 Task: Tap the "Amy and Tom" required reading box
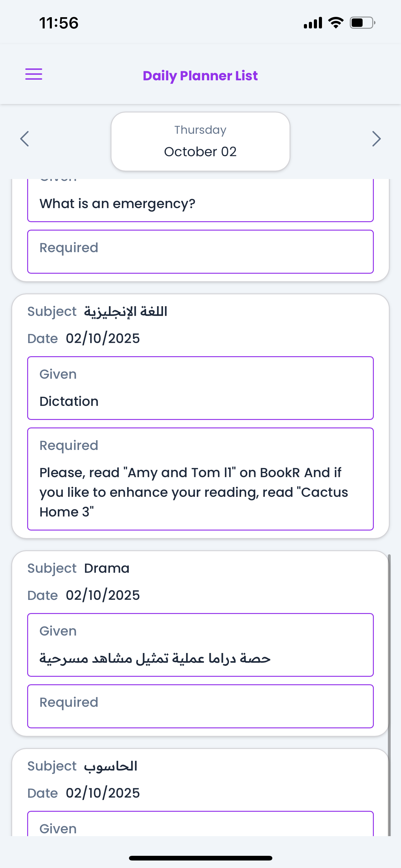point(200,479)
